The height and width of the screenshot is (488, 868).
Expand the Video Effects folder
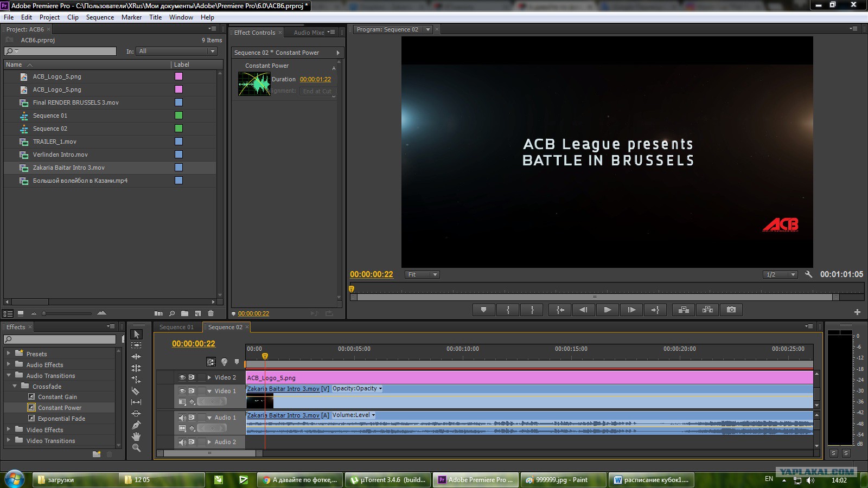coord(8,429)
